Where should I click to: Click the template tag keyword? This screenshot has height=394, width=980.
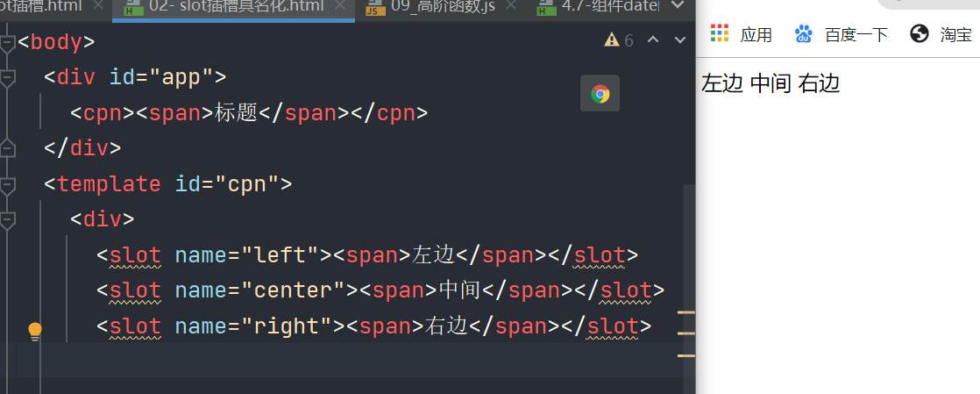[109, 184]
